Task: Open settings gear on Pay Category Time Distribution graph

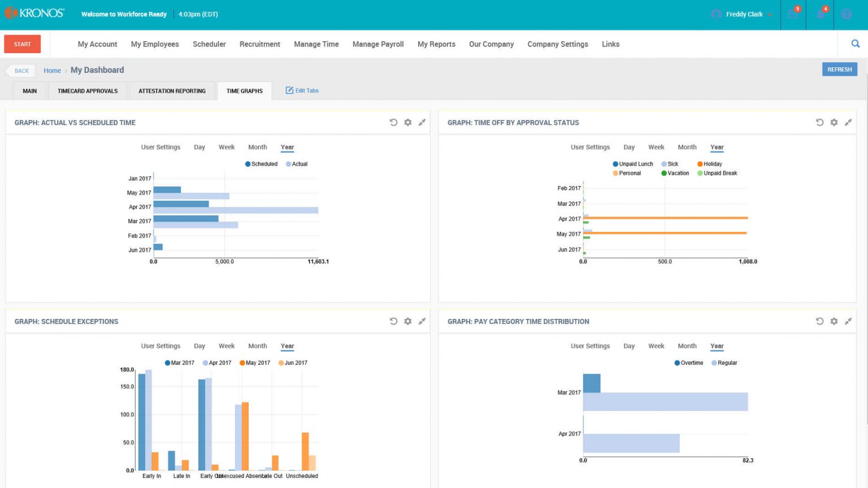Action: [834, 321]
